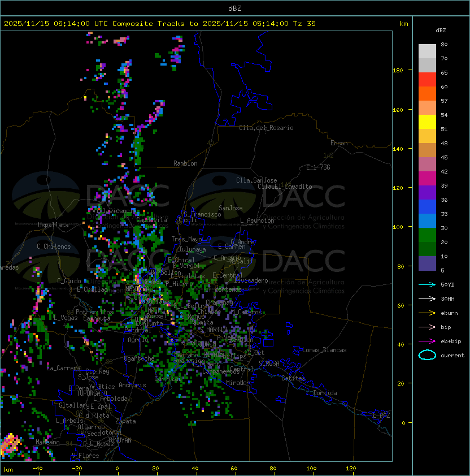Click the 'dBZ' title at window top
Screen dimensions: 470x476
[235, 8]
